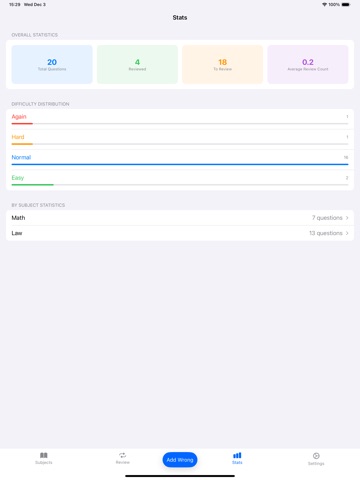Image resolution: width=360 pixels, height=480 pixels.
Task: Click the '7 questions' text
Action: tap(327, 218)
